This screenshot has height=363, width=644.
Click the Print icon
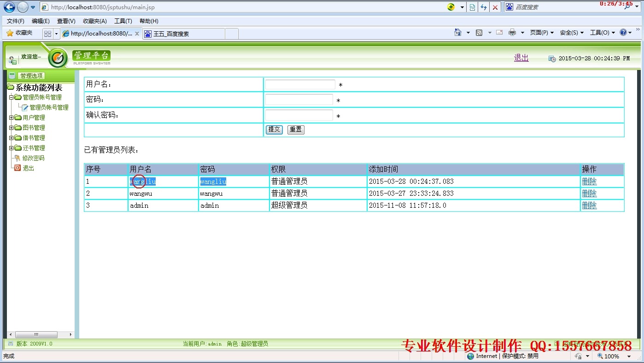[x=512, y=33]
